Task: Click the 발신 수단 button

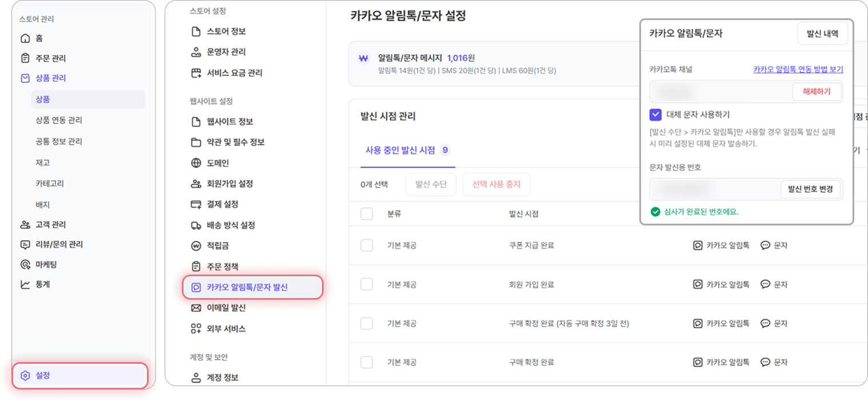Action: 431,185
